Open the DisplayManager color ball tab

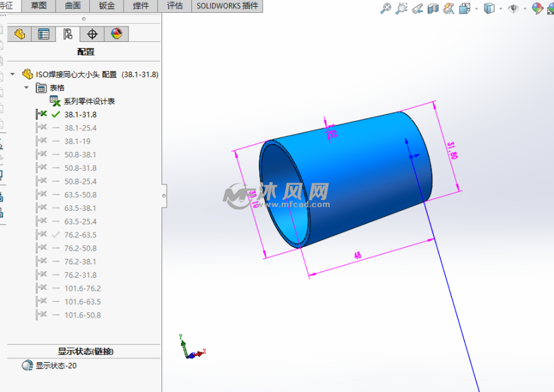click(116, 34)
